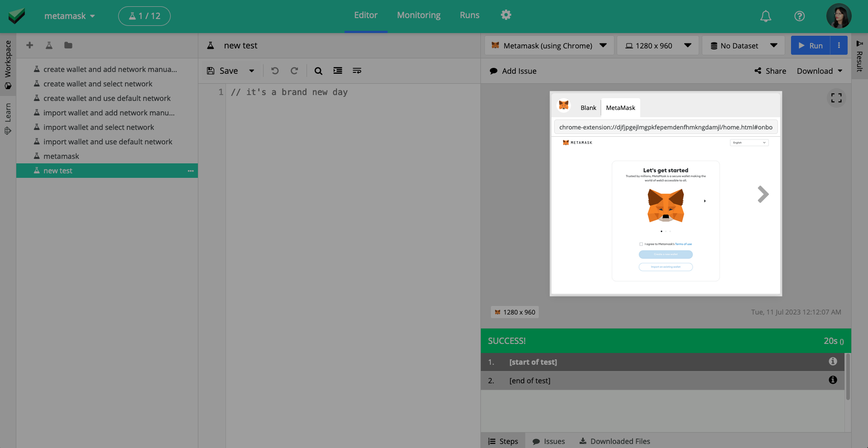868x448 pixels.
Task: Toggle word wrap icon in editor toolbar
Action: pyautogui.click(x=357, y=71)
